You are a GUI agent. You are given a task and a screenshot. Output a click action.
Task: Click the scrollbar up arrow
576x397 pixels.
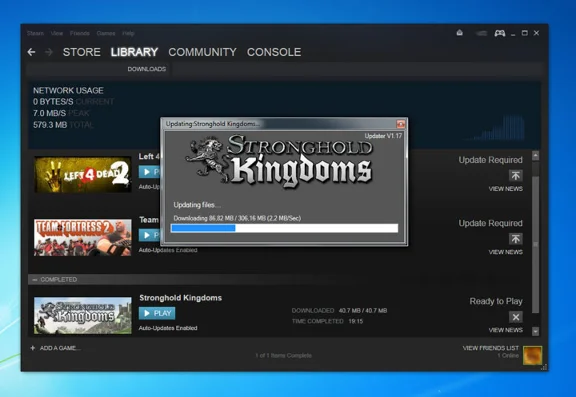(535, 156)
